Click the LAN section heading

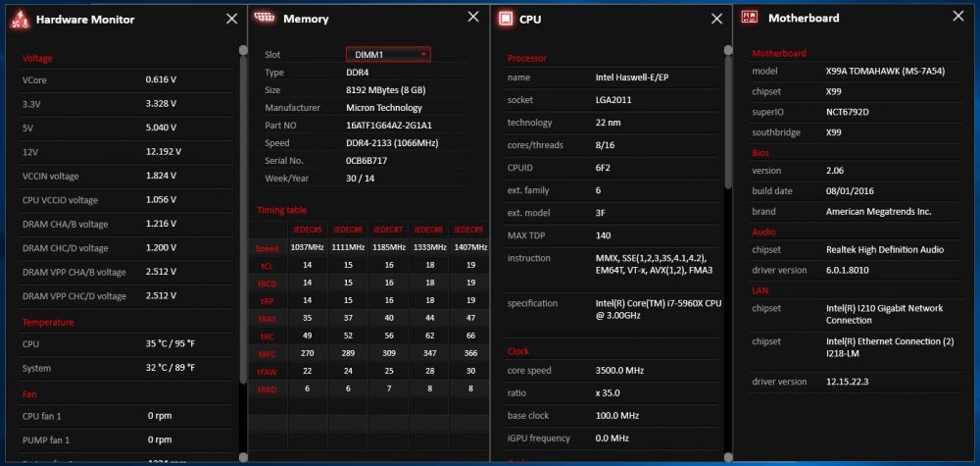pyautogui.click(x=760, y=290)
